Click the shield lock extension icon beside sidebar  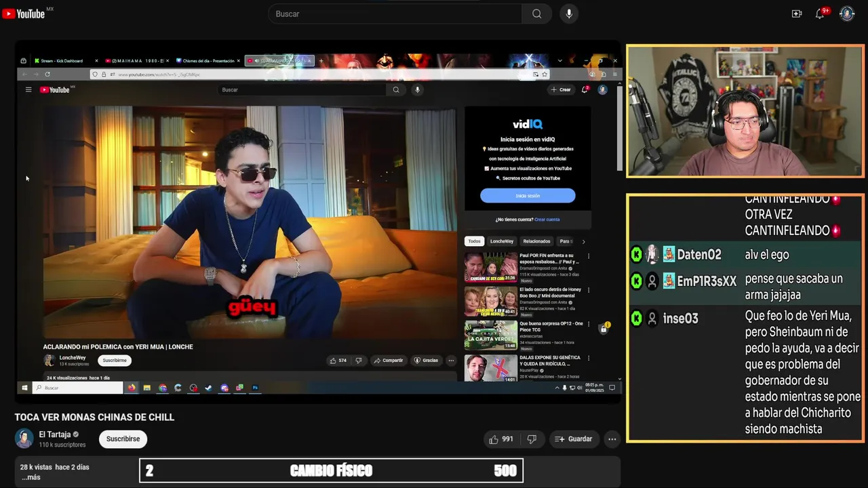pos(604,329)
